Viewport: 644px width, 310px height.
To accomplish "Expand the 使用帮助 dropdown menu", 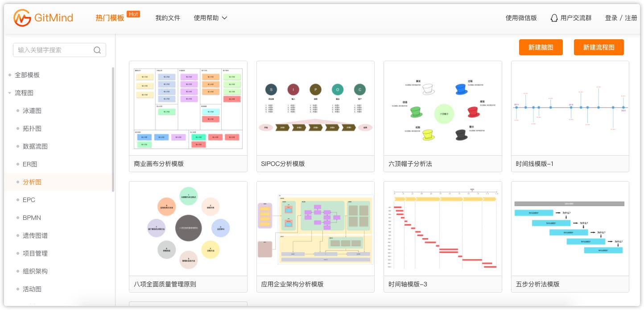I will [210, 18].
